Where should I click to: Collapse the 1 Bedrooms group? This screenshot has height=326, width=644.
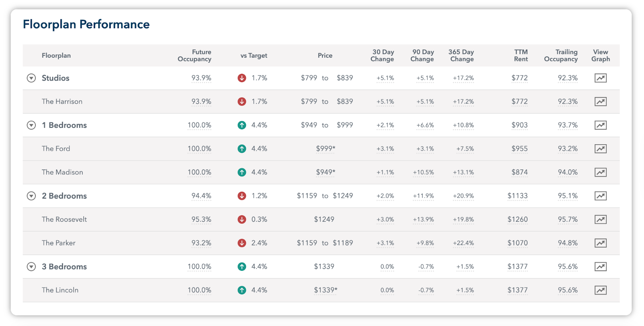coord(31,125)
